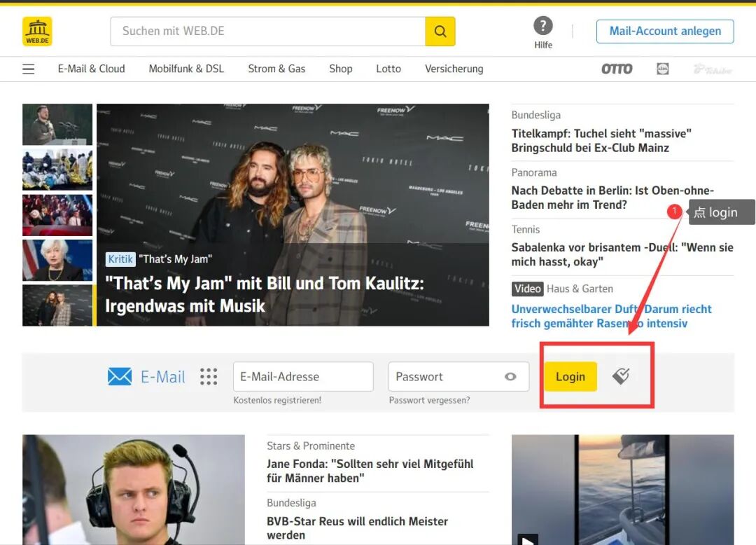Open the hamburger menu icon
The width and height of the screenshot is (756, 545).
pyautogui.click(x=29, y=69)
